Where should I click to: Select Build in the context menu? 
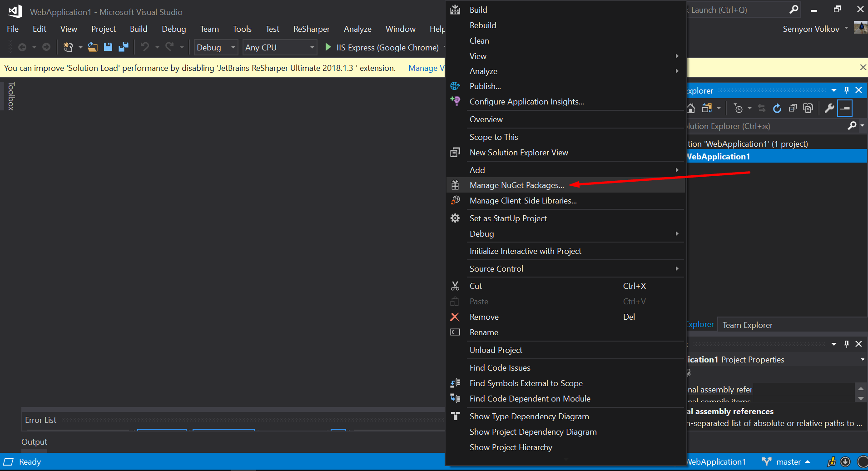click(565, 10)
